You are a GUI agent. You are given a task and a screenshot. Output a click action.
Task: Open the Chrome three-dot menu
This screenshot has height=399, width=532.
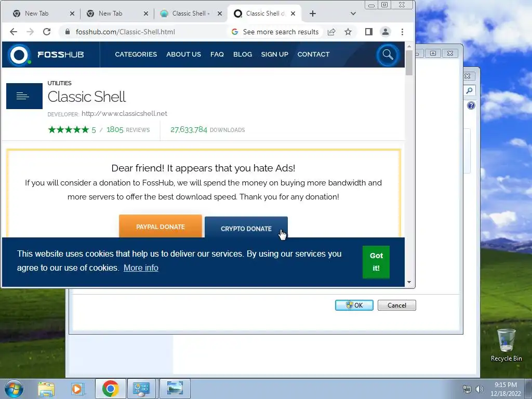click(x=403, y=32)
